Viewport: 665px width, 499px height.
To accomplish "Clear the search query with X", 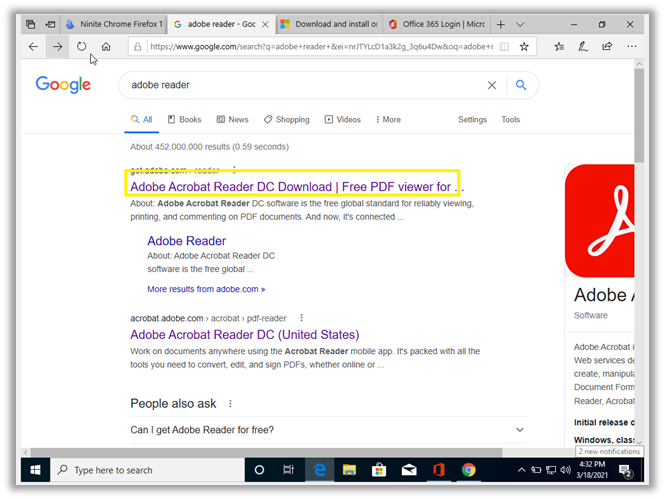I will [x=492, y=85].
